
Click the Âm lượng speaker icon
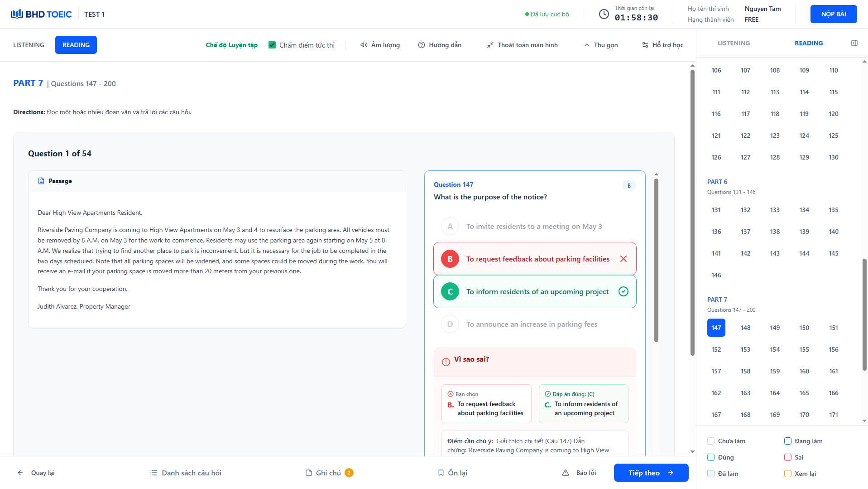coord(364,45)
